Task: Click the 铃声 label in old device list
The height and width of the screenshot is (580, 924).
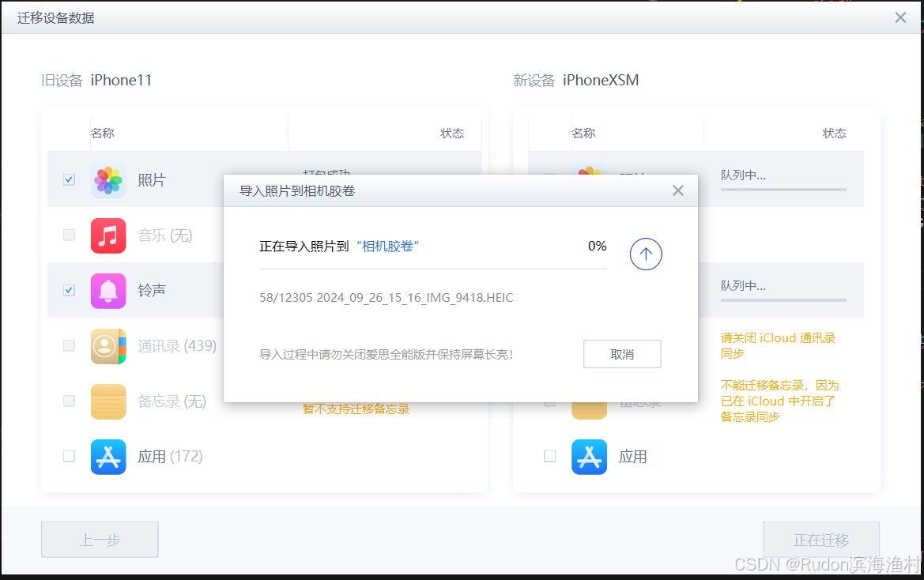Action: [152, 290]
